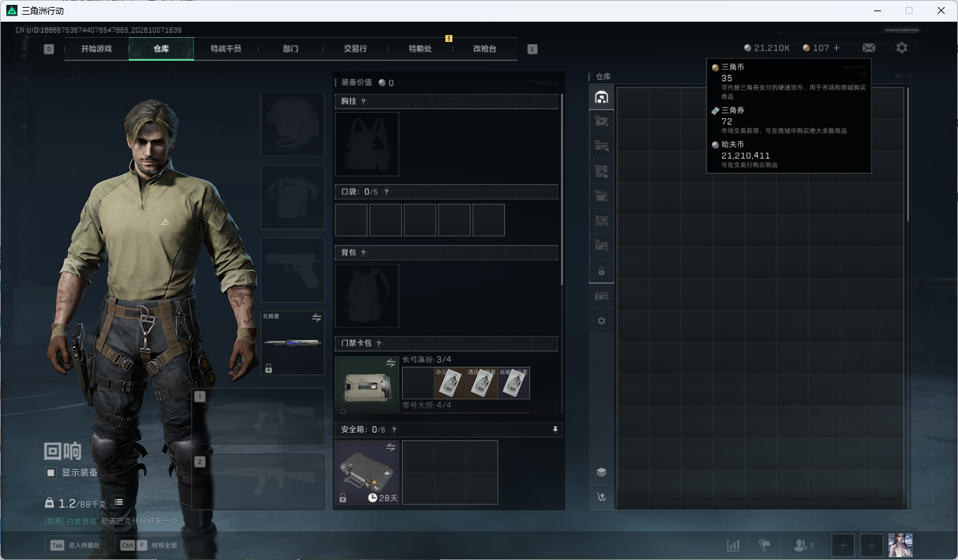Select the empty helmet equipment slot

pos(293,125)
